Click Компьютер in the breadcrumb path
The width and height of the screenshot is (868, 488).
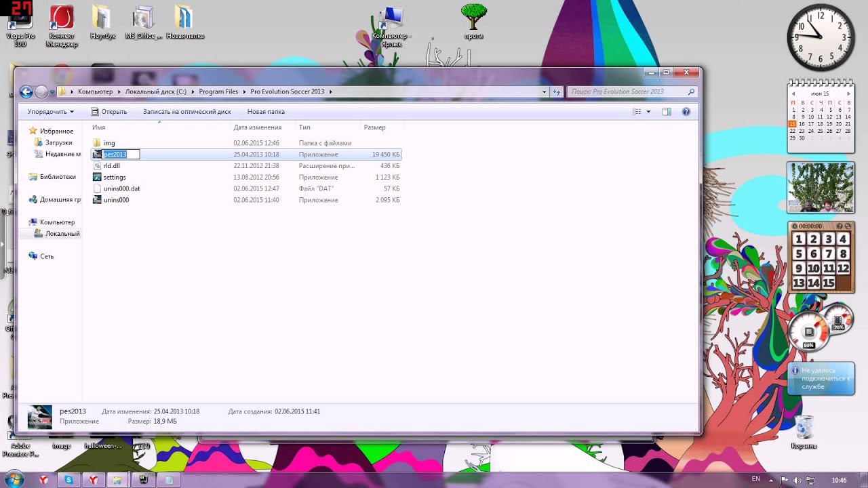click(x=95, y=91)
